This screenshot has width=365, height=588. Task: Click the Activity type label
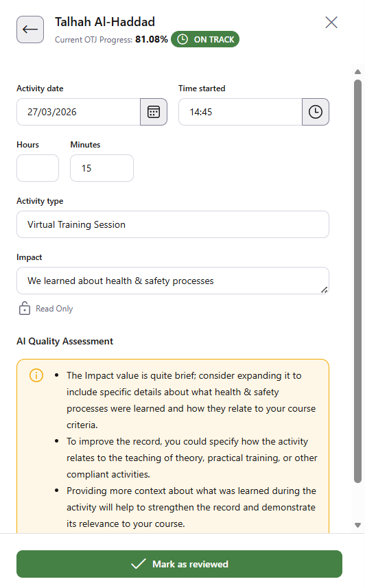click(40, 201)
